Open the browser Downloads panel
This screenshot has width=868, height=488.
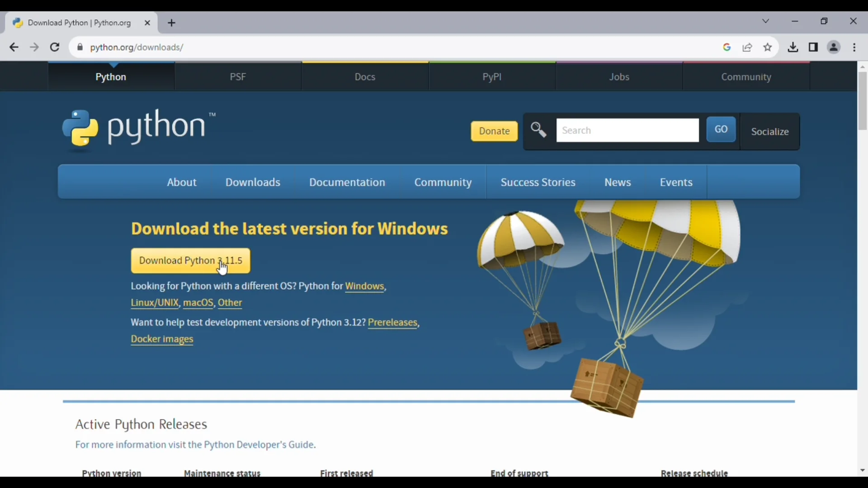(x=793, y=47)
